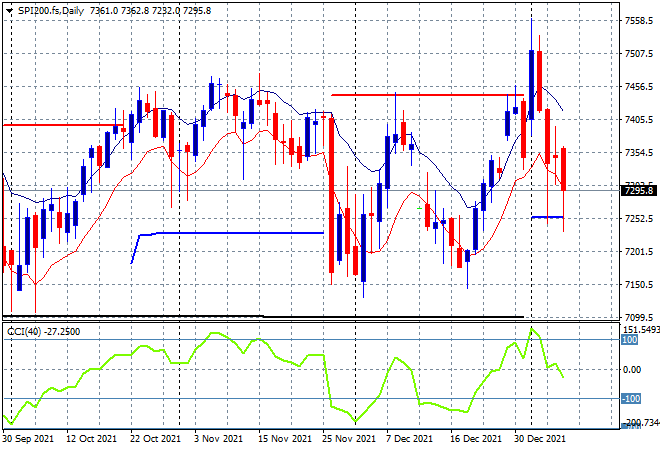Click the CCI -100 level label
This screenshot has width=660, height=450.
[631, 398]
